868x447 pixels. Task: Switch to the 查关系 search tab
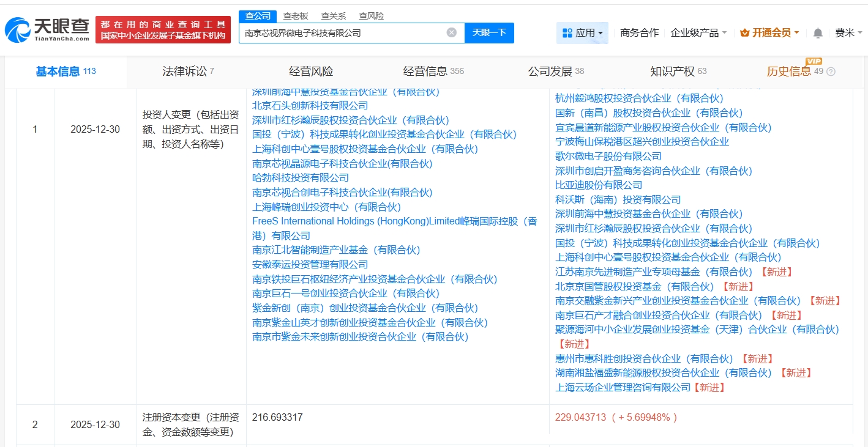click(334, 16)
